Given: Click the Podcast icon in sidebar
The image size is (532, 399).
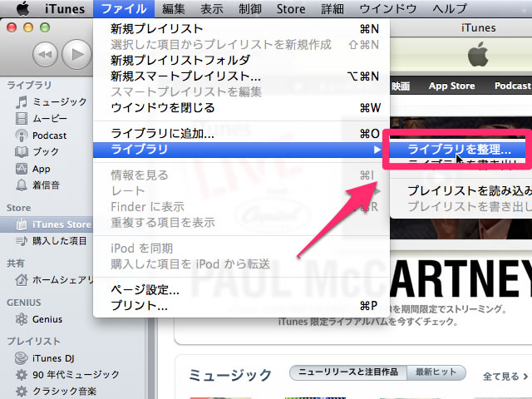Looking at the screenshot, I should coord(22,135).
